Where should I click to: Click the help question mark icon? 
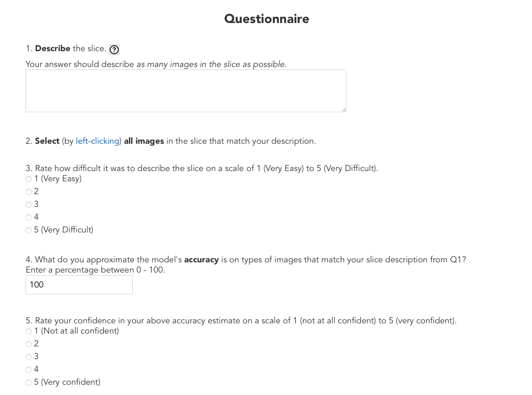(x=114, y=49)
